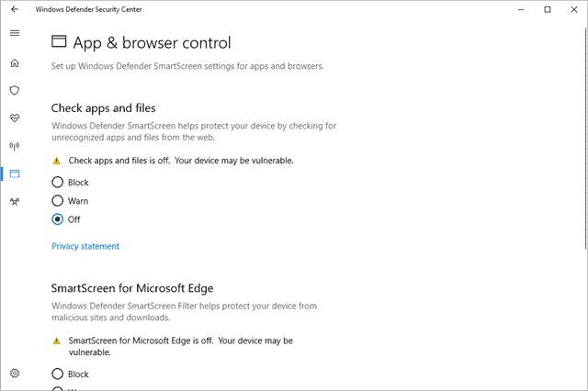
Task: Click 'SmartScreen for Microsoft Edge is off' warning text
Action: pos(180,346)
